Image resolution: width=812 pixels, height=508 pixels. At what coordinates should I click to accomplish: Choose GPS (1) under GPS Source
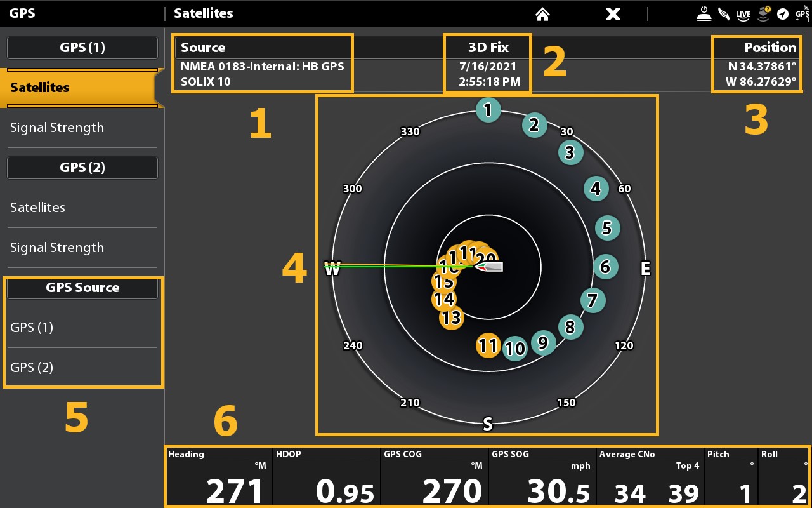coord(82,328)
